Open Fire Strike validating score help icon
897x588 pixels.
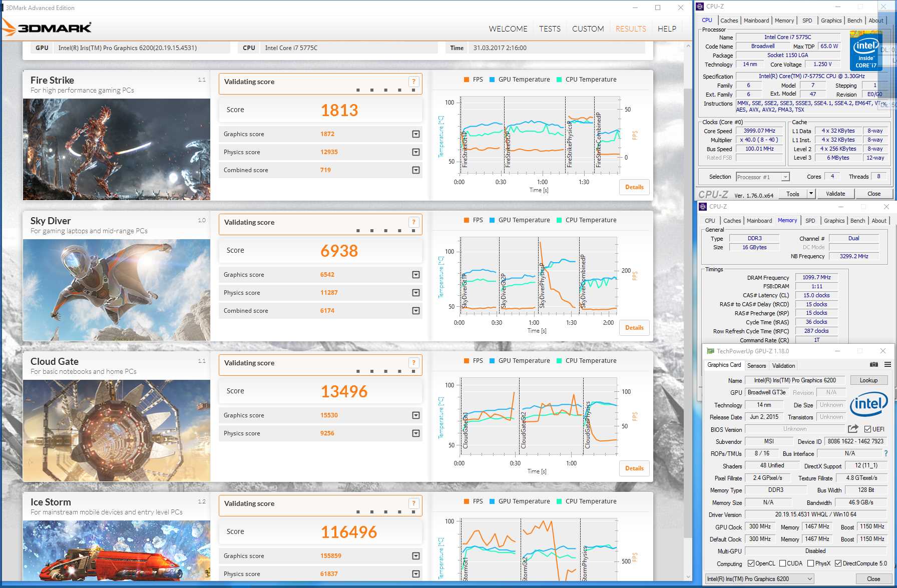(x=413, y=82)
